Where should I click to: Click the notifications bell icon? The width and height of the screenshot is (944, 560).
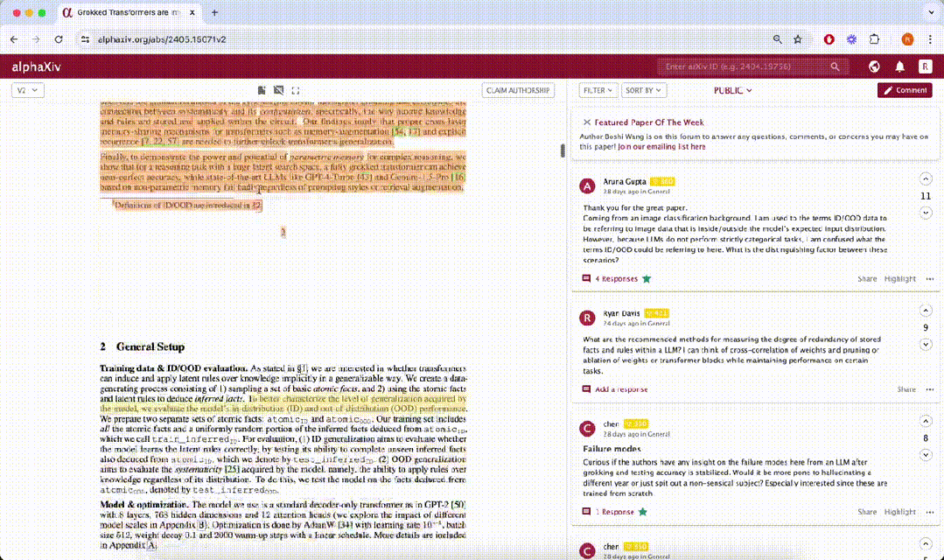[899, 66]
